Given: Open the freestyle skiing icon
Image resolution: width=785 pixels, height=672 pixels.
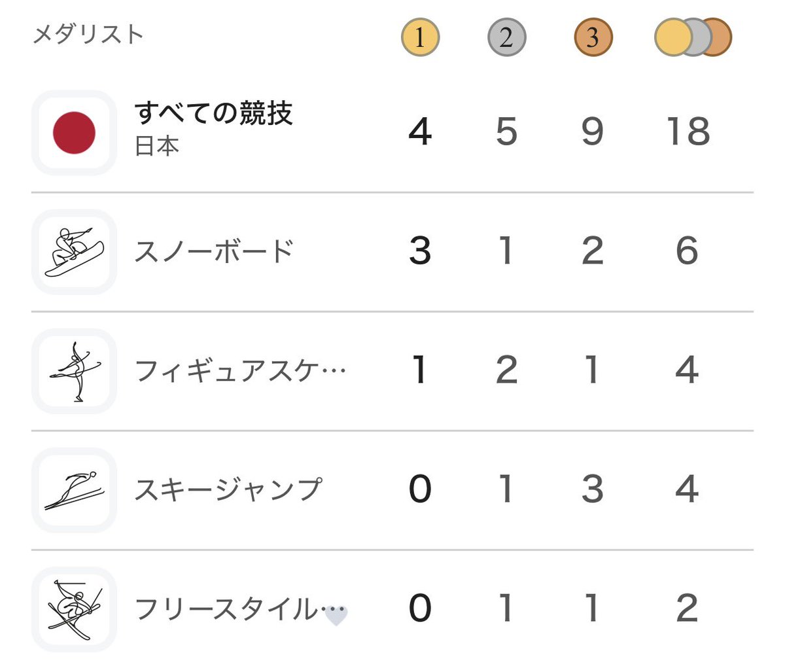Looking at the screenshot, I should [74, 609].
